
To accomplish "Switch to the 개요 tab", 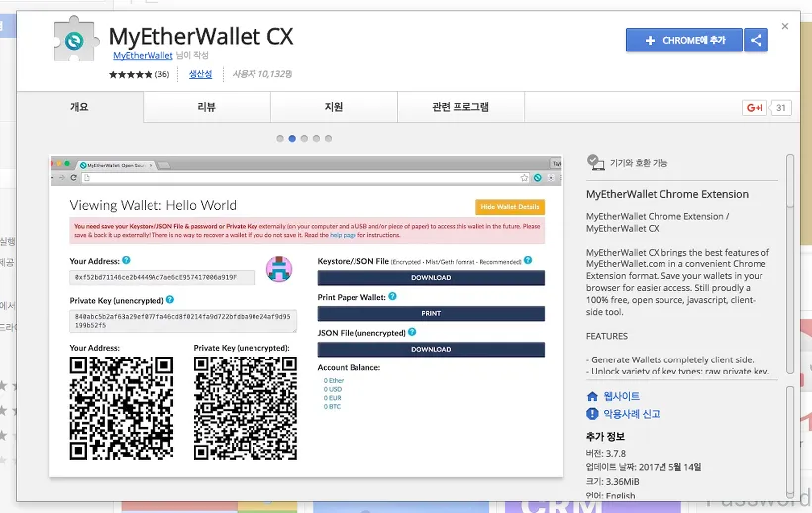I will (80, 107).
